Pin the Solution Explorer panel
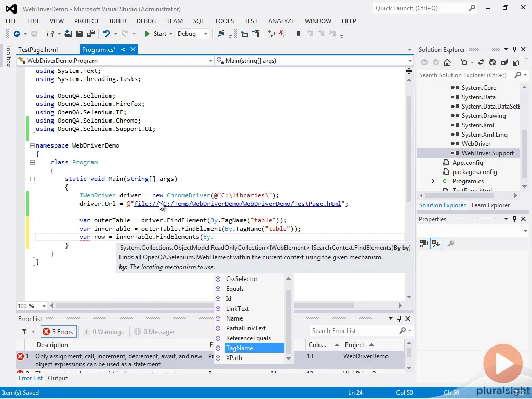The height and width of the screenshot is (399, 532). pos(514,49)
